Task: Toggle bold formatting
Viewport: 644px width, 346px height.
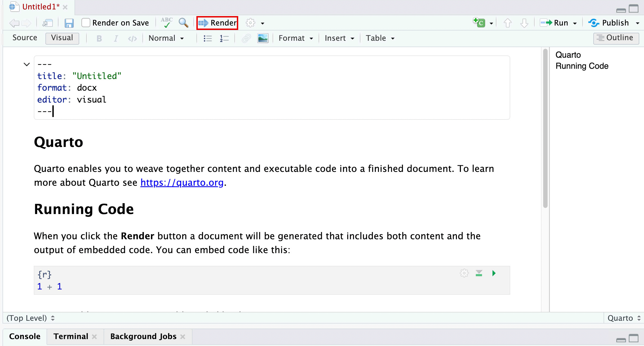Action: 99,38
